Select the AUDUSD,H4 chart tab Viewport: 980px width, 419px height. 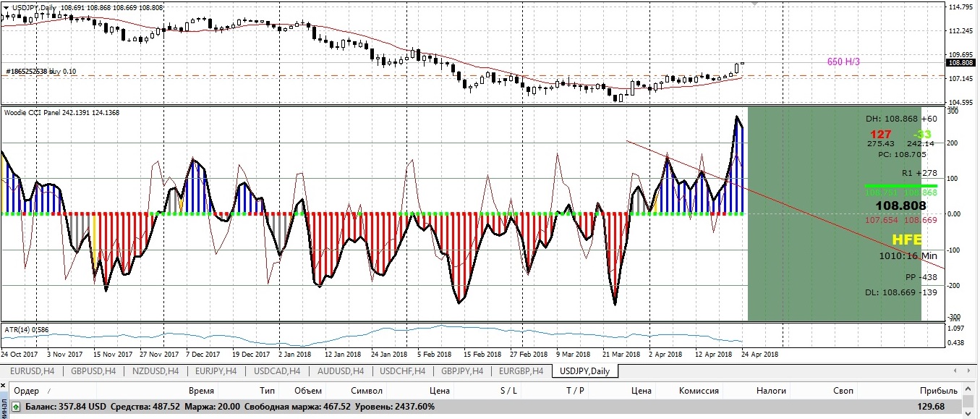click(340, 371)
